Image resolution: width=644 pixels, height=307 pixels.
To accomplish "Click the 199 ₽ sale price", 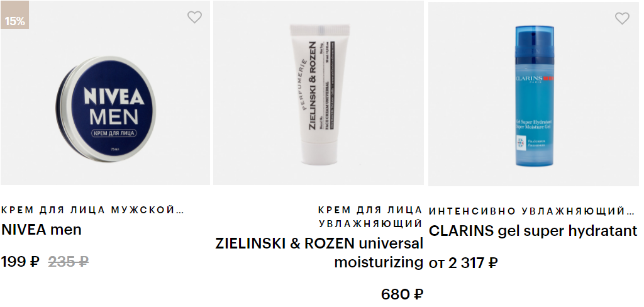I will [21, 261].
